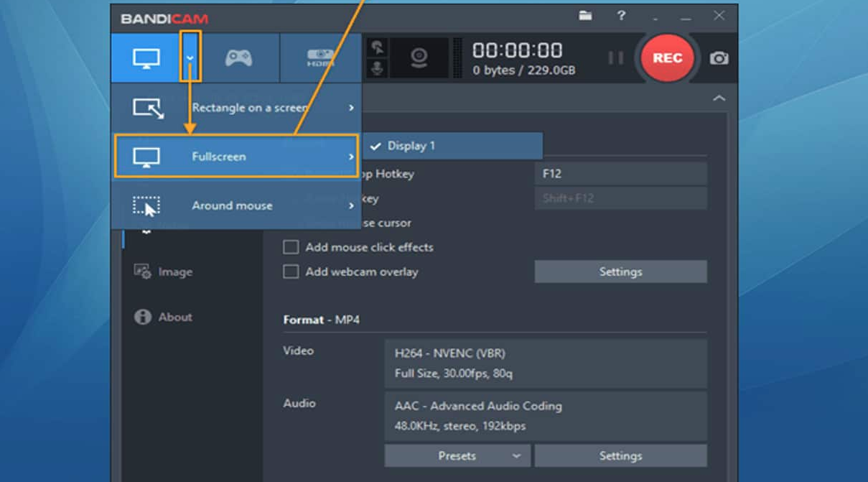This screenshot has width=868, height=482.
Task: Select Display 1 in the submenu
Action: click(x=452, y=146)
